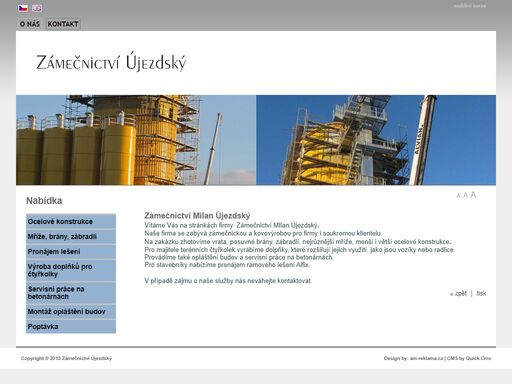Open the mobile version link
The width and height of the screenshot is (512, 384).
(x=470, y=6)
